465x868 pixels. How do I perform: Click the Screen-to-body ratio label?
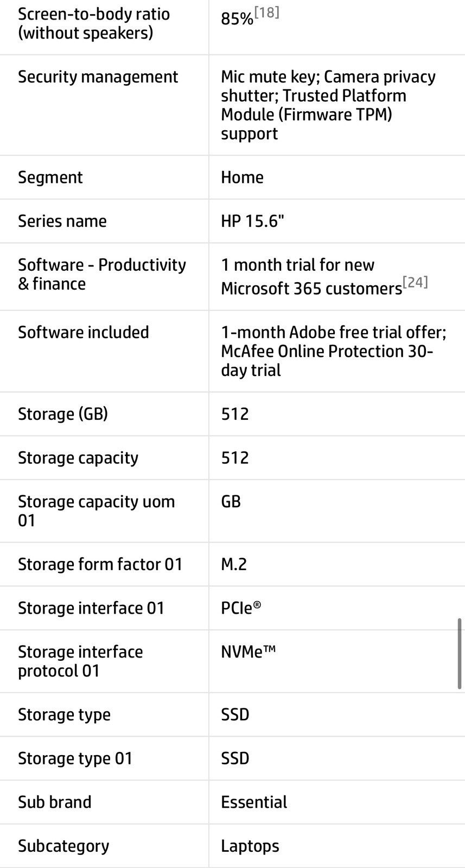pos(93,23)
